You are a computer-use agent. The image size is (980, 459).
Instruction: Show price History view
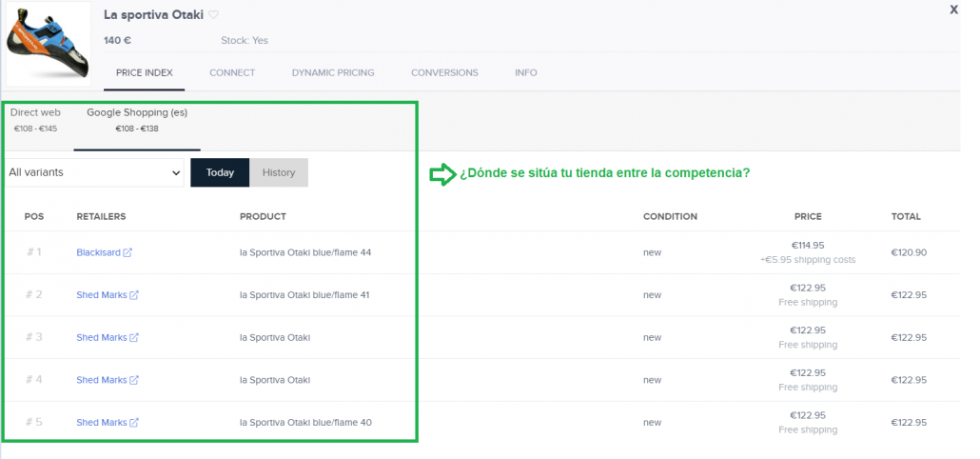(279, 172)
